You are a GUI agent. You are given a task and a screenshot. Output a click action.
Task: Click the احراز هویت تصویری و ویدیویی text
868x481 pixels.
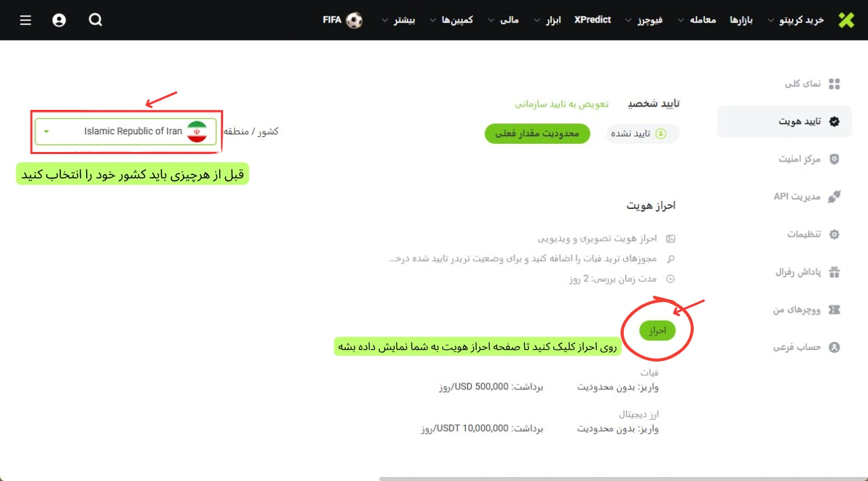597,239
